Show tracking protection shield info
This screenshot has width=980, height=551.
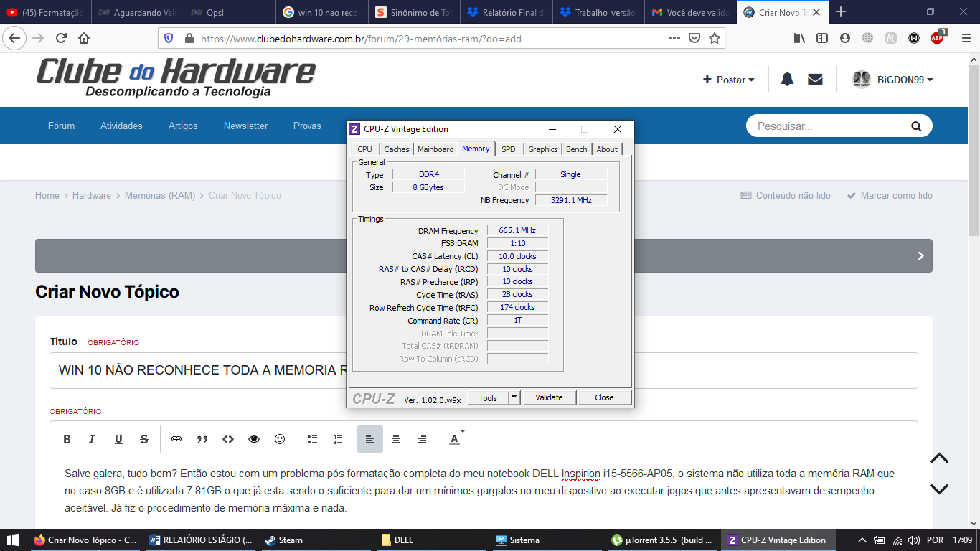click(169, 39)
